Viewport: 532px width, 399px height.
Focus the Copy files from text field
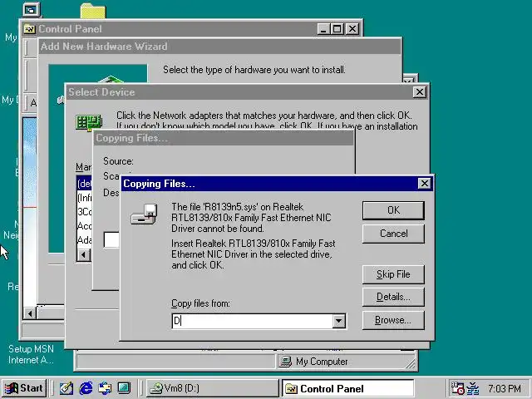[253, 321]
